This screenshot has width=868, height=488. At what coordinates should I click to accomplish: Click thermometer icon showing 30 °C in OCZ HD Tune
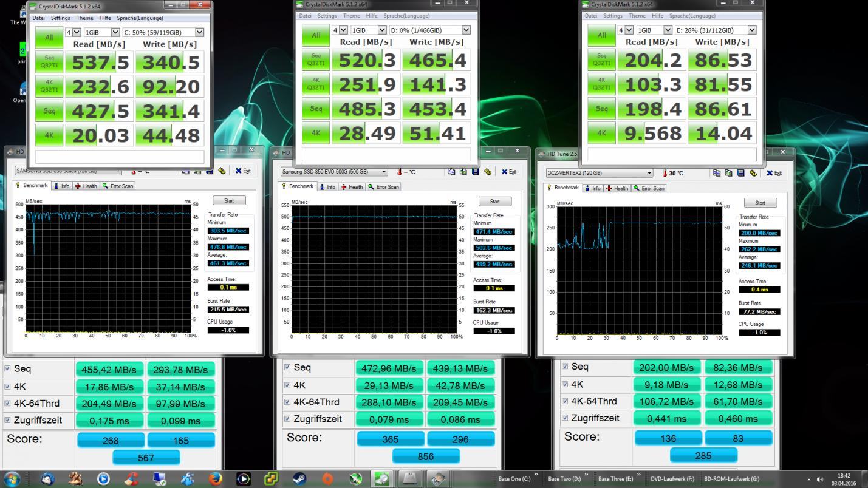point(665,173)
